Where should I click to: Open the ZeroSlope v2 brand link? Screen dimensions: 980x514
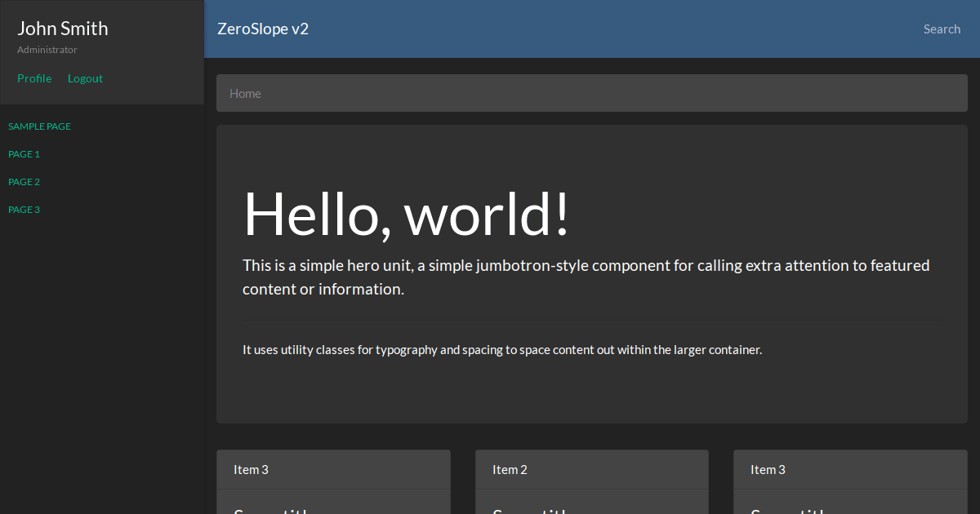(263, 29)
